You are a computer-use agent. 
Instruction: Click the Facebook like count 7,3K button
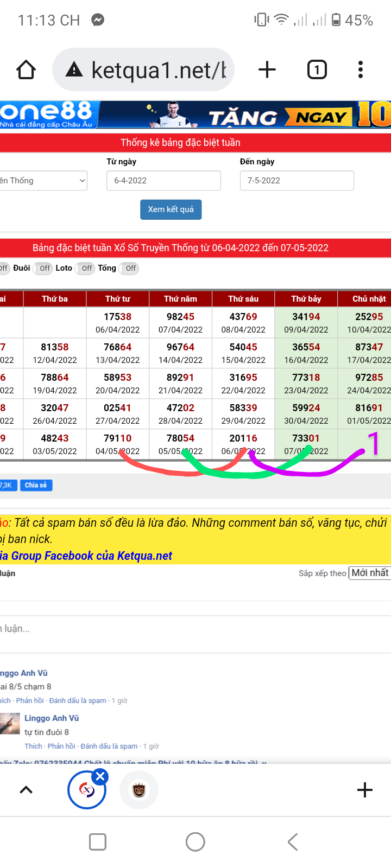click(x=9, y=485)
